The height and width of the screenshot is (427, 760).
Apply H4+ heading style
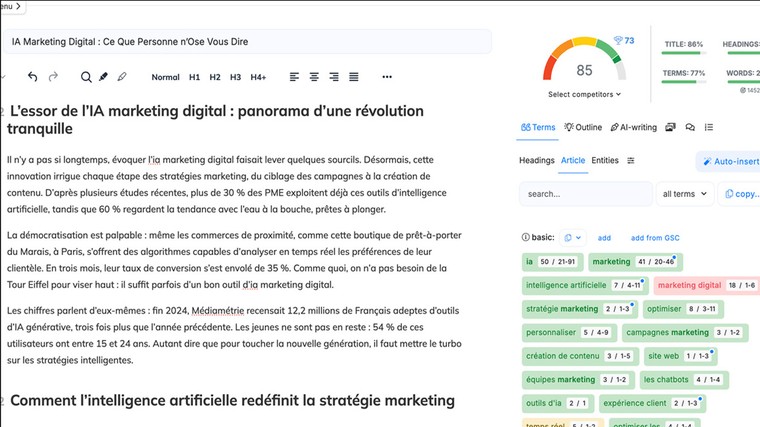258,77
